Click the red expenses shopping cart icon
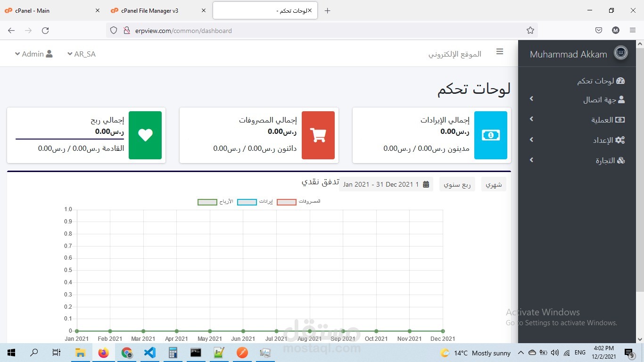644x362 pixels. (x=318, y=135)
